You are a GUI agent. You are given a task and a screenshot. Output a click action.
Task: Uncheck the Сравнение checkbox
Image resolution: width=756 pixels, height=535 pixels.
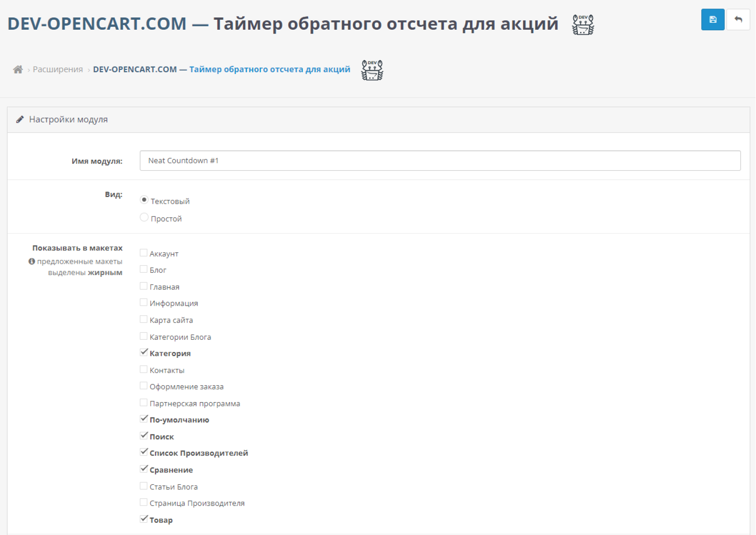click(x=144, y=469)
